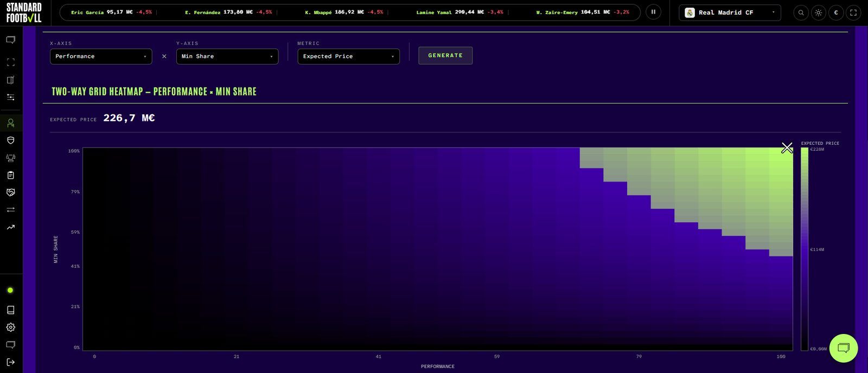
Task: Open the topmost monitor icon in sidebar
Action: pos(10,40)
